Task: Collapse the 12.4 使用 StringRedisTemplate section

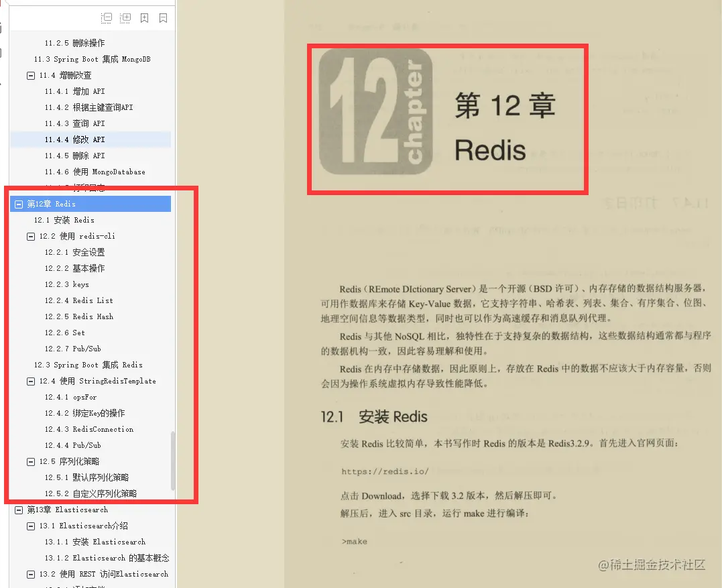Action: coord(30,381)
